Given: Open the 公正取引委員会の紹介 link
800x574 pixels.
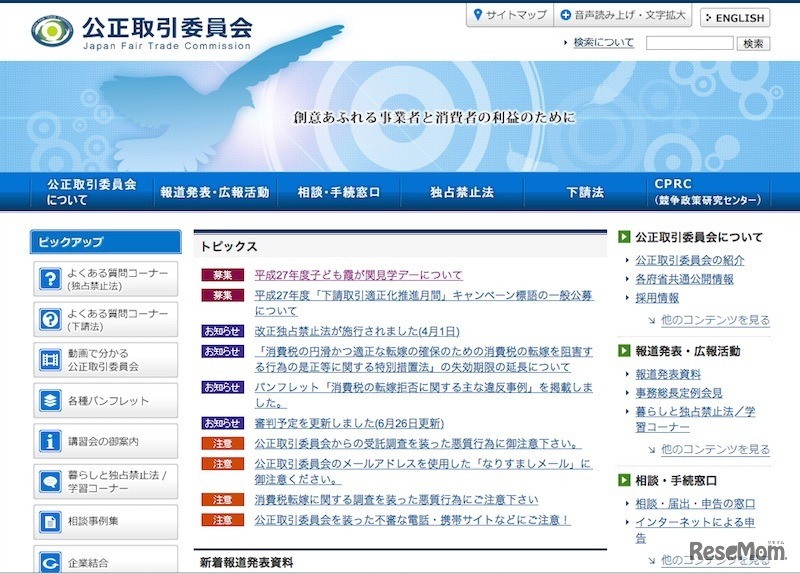Looking at the screenshot, I should tap(690, 260).
